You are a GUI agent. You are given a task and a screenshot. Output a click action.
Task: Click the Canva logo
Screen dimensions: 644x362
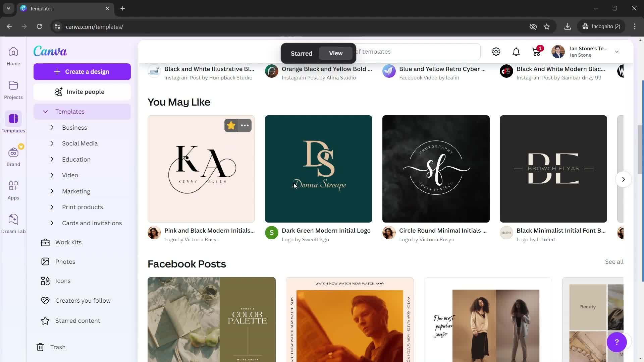pos(50,51)
